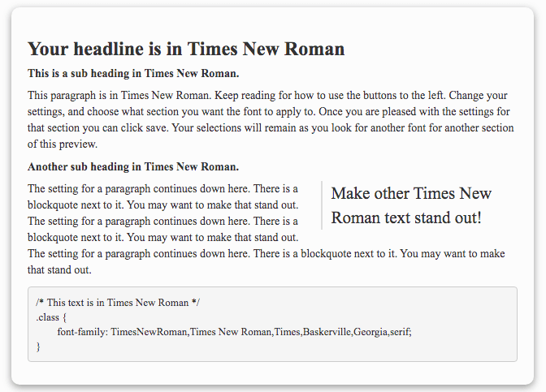Click "This is a sub heading in Times New Roman."
The height and width of the screenshot is (392, 546).
pos(133,73)
